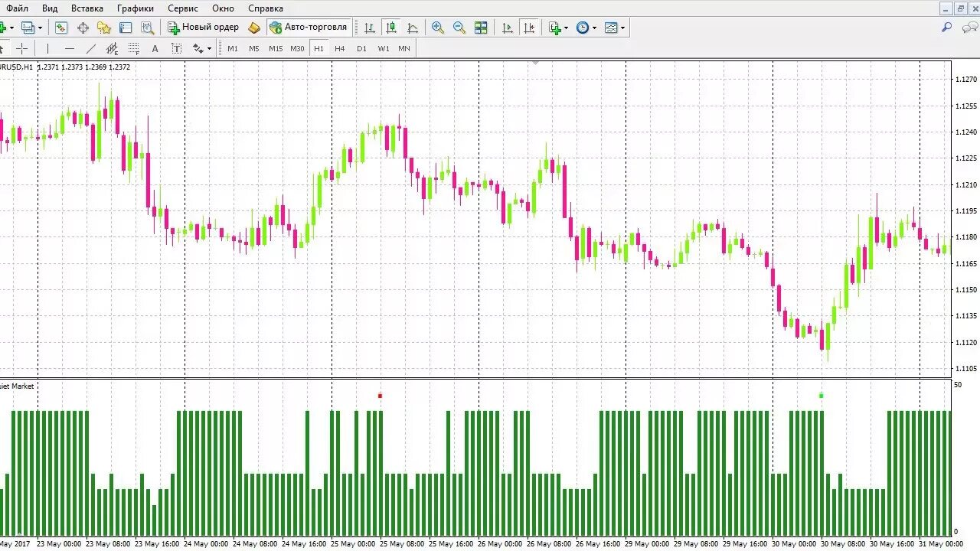Open the indicators list icon
The image size is (980, 551).
coord(555,28)
